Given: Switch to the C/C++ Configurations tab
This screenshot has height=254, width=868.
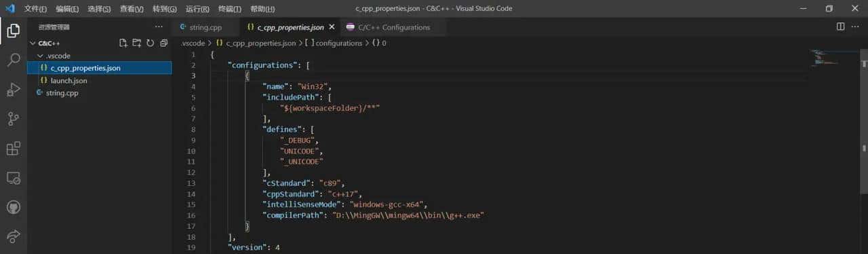Looking at the screenshot, I should click(x=394, y=27).
